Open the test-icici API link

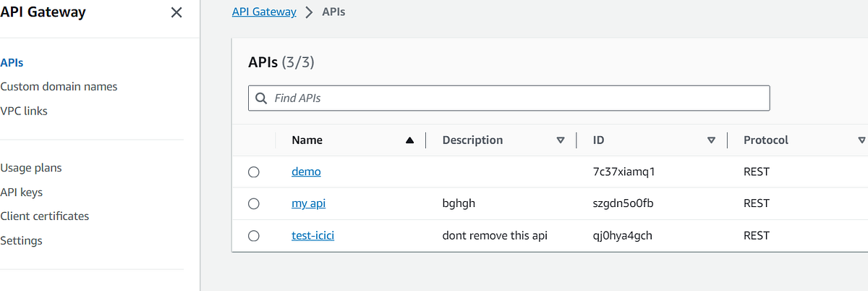[313, 235]
